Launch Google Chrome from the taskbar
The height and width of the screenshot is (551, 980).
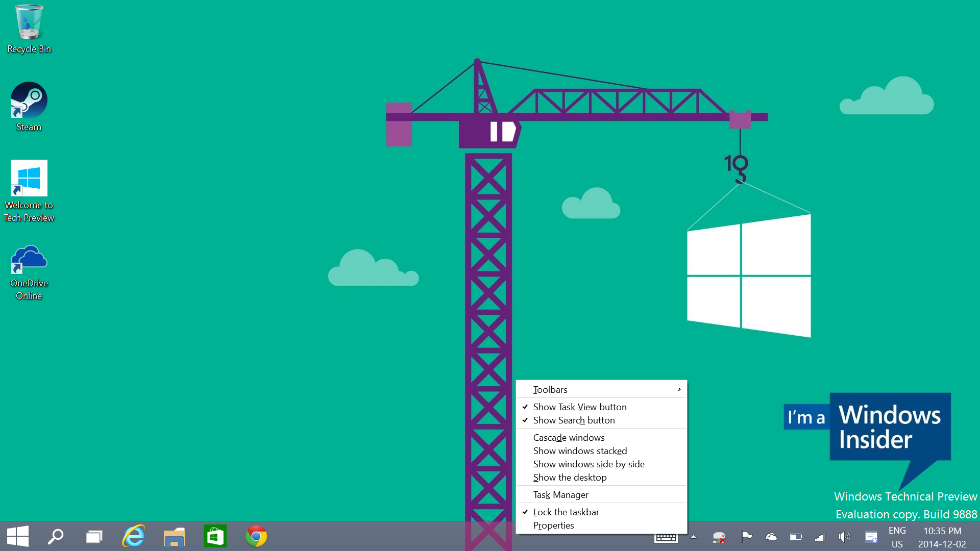[x=256, y=536]
